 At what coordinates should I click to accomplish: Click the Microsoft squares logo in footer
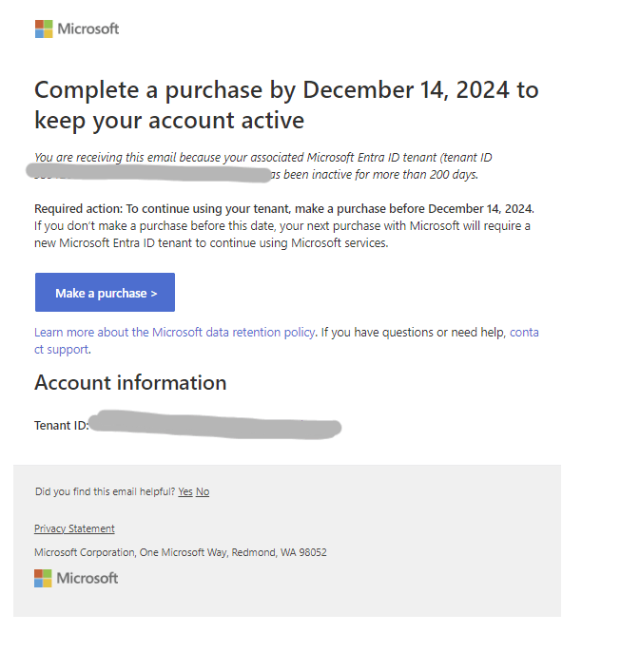point(43,578)
